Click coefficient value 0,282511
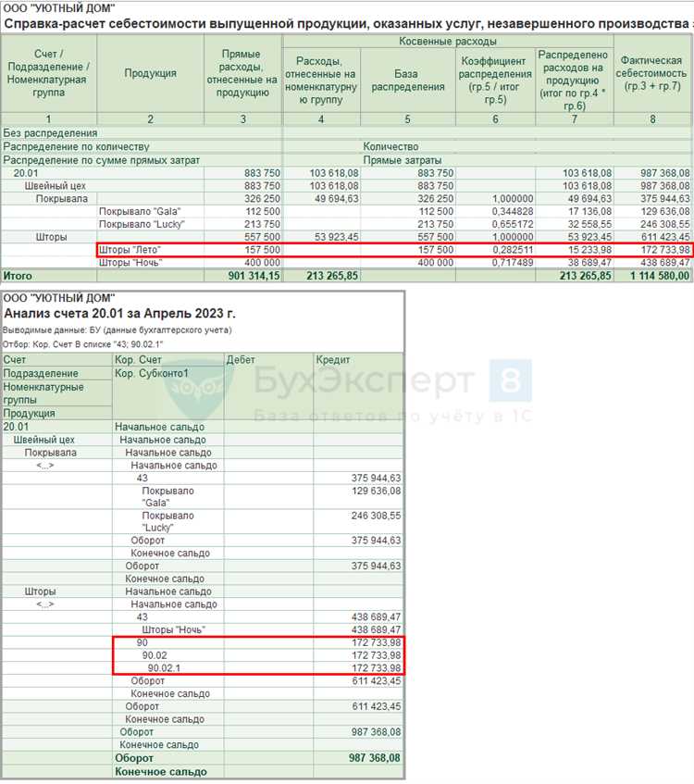 tap(513, 250)
